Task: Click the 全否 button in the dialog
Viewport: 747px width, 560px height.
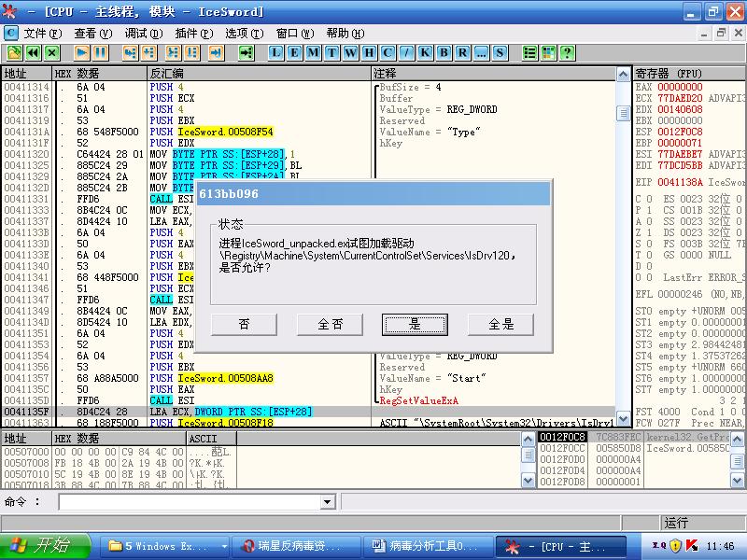Action: [330, 324]
